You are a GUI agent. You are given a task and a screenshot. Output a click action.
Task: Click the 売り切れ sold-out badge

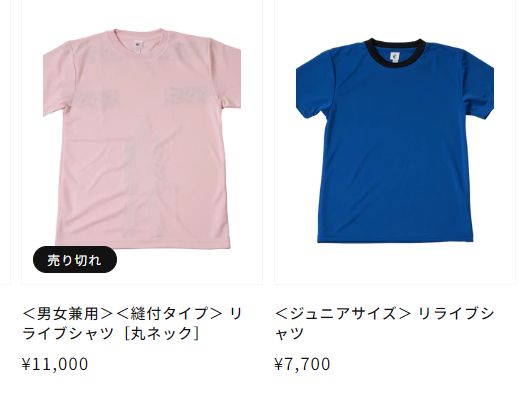pos(75,260)
